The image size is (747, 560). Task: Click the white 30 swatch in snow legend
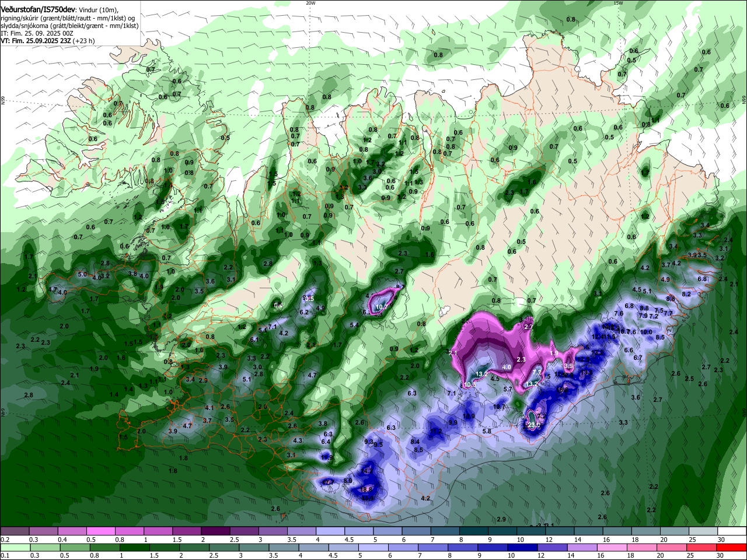(x=731, y=531)
